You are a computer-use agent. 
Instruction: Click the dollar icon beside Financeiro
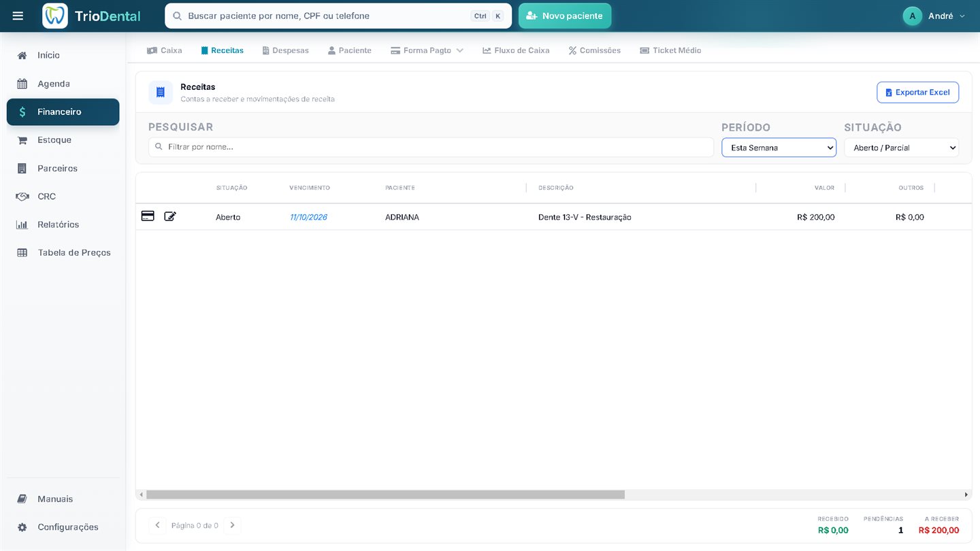[x=22, y=112]
